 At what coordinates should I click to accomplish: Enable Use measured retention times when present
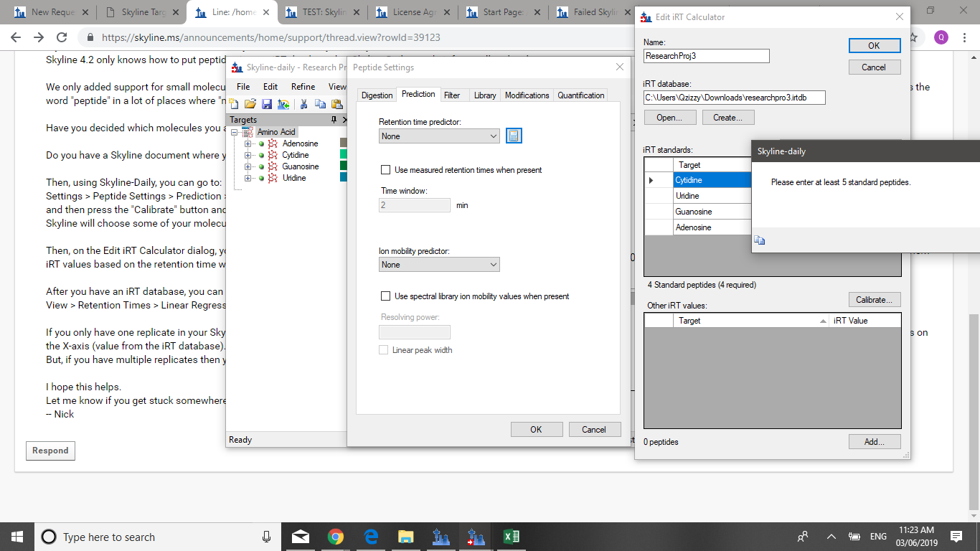[x=386, y=170]
